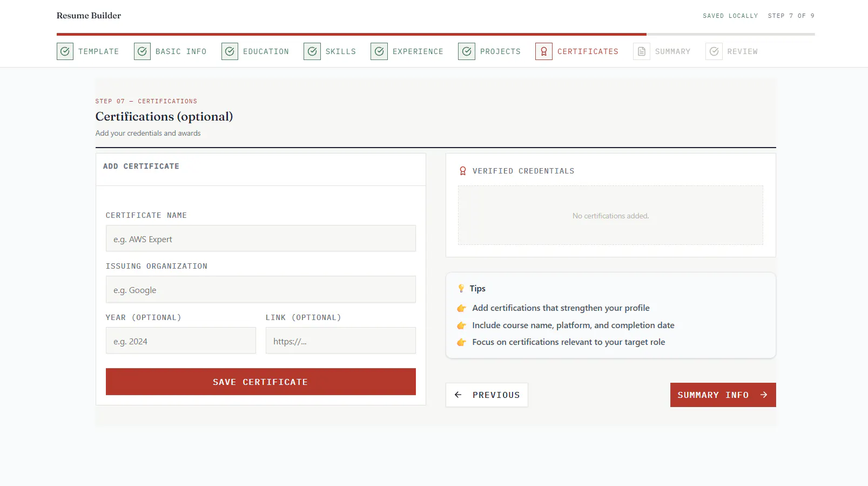Click the Skills step checkmark icon

[x=312, y=51]
